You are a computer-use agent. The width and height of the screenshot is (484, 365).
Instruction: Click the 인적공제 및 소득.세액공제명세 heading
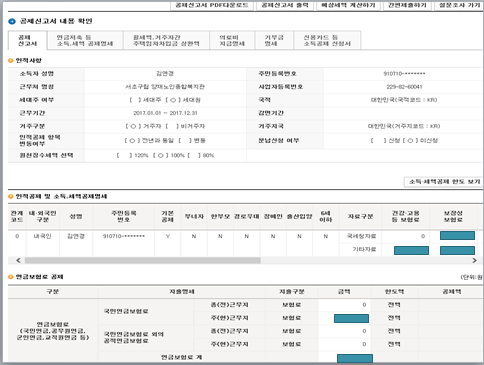point(61,197)
